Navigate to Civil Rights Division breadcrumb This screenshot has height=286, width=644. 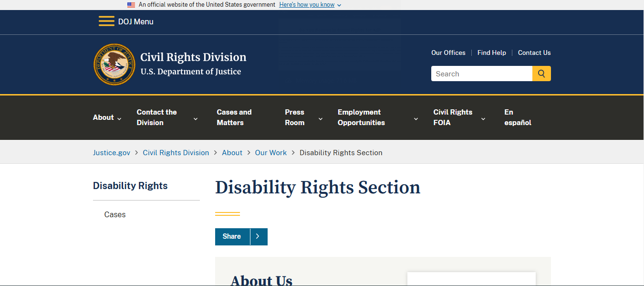tap(176, 153)
